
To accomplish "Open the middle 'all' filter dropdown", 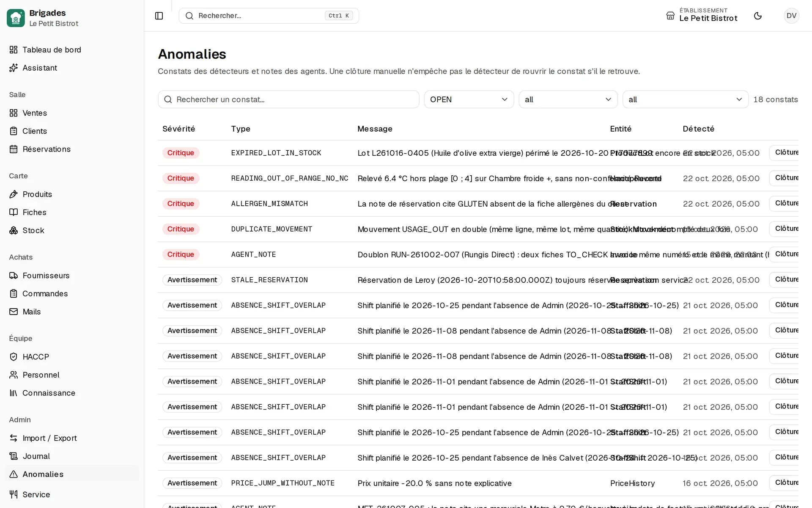I will (x=568, y=99).
